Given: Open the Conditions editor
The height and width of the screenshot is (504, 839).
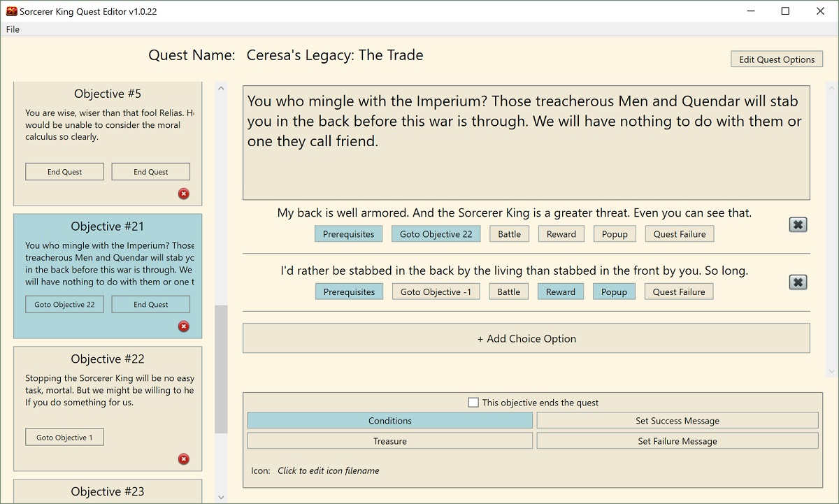Looking at the screenshot, I should click(390, 421).
